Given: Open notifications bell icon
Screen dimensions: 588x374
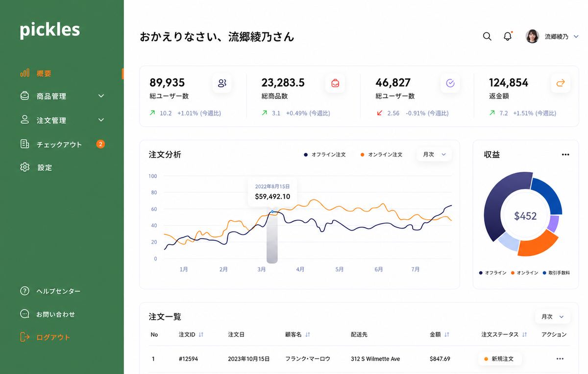Looking at the screenshot, I should point(508,36).
